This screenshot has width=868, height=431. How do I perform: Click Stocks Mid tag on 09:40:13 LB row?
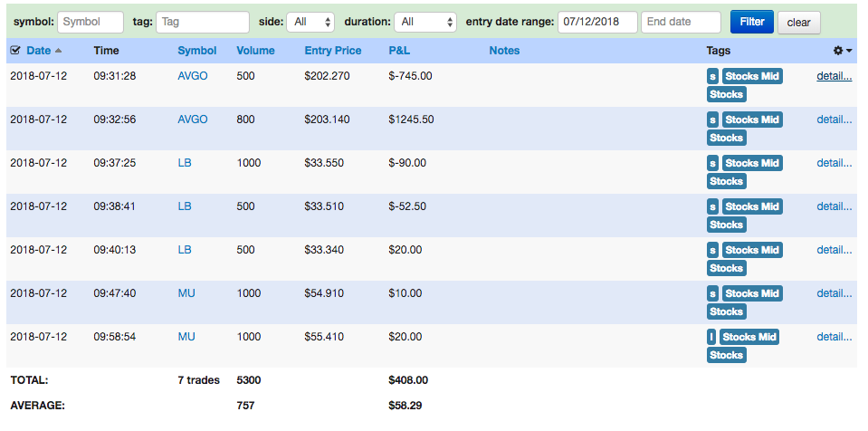click(x=752, y=250)
